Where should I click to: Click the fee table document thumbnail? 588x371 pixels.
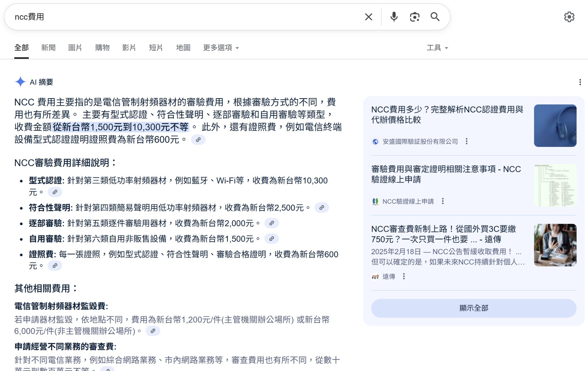coord(555,185)
